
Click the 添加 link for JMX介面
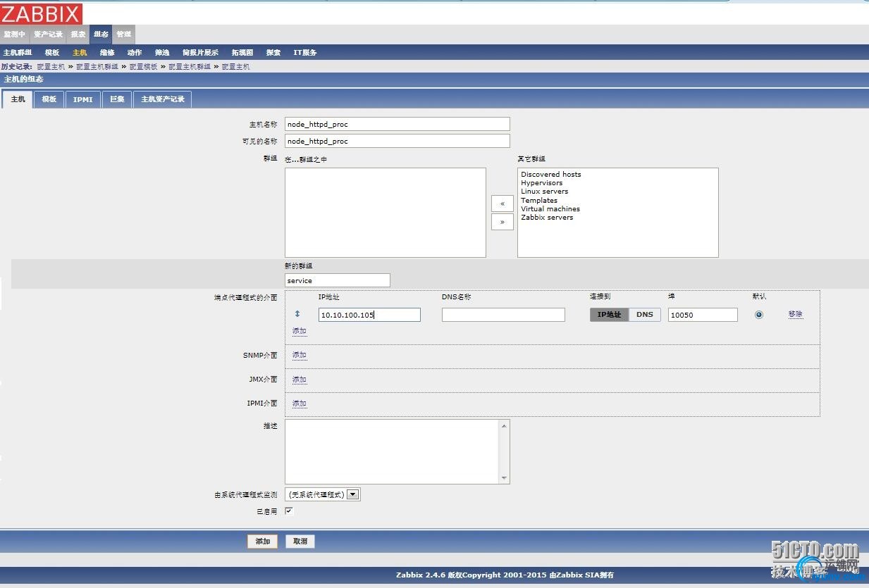300,380
